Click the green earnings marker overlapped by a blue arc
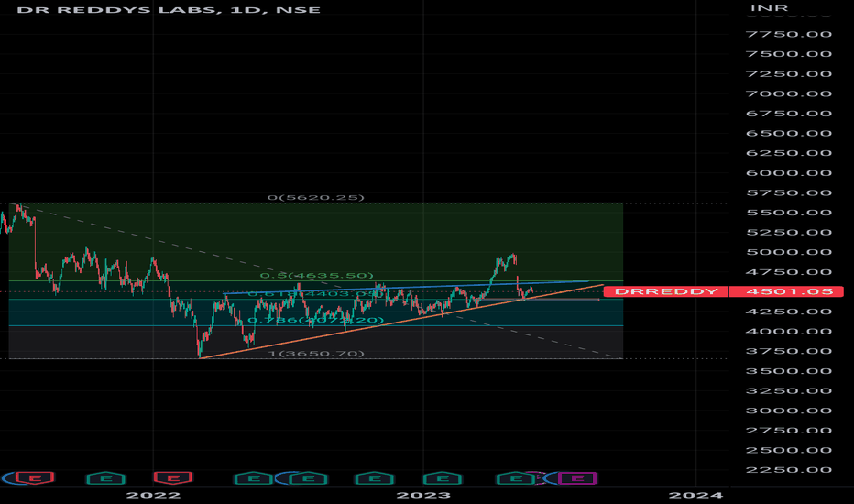854x504 pixels. click(x=308, y=478)
